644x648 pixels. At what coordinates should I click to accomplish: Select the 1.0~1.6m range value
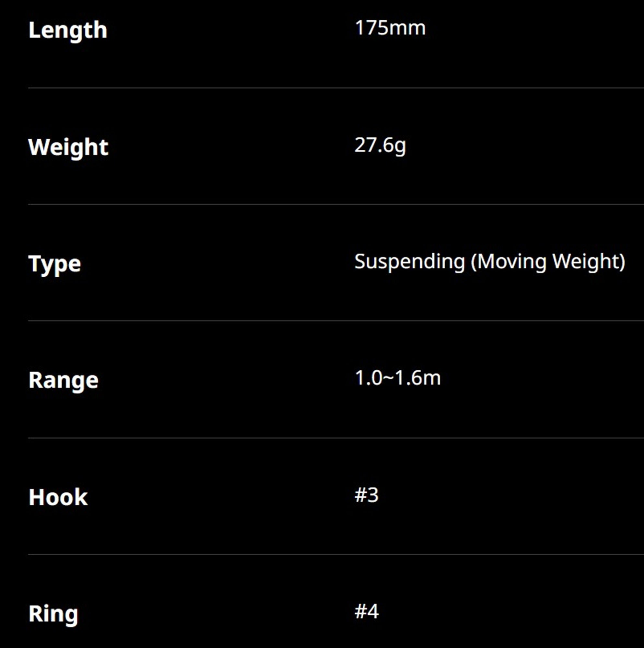pos(398,378)
